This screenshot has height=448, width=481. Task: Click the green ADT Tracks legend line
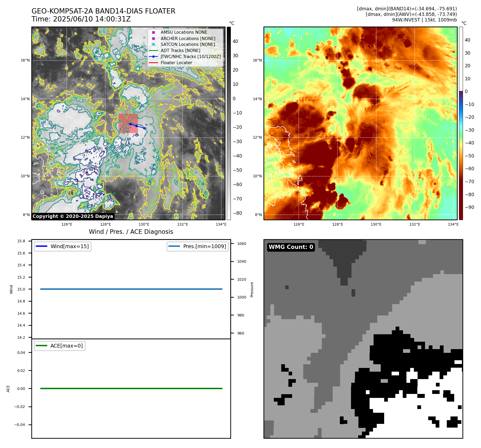153,50
